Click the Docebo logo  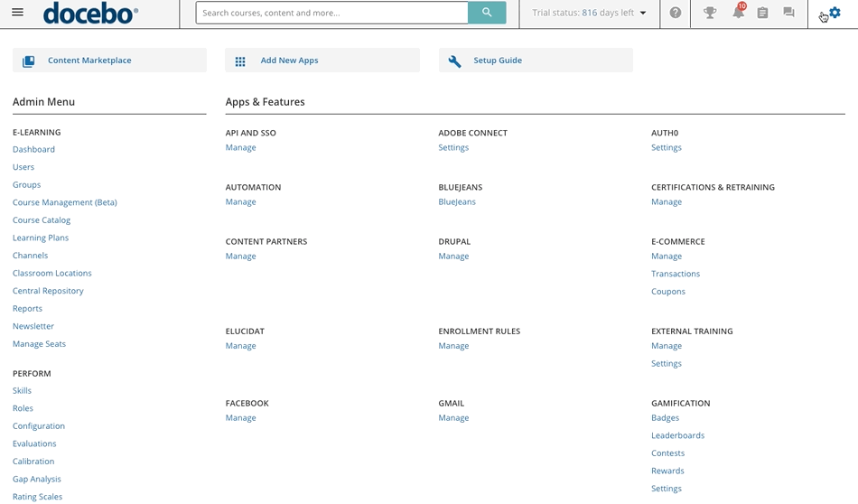coord(90,14)
